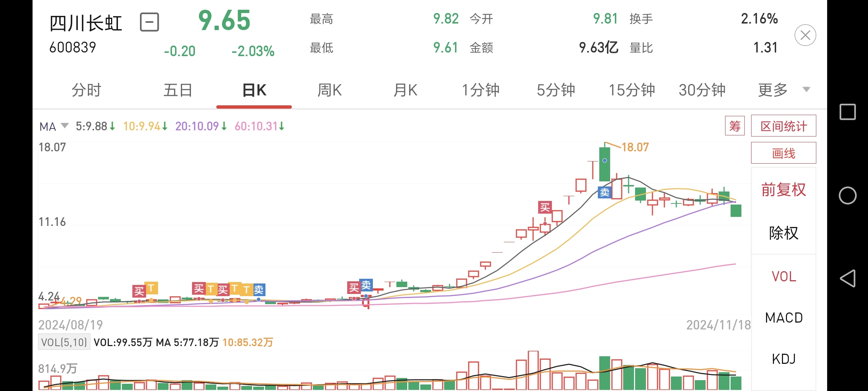This screenshot has width=868, height=391.
Task: Open 区间统计 range statistics
Action: click(783, 126)
